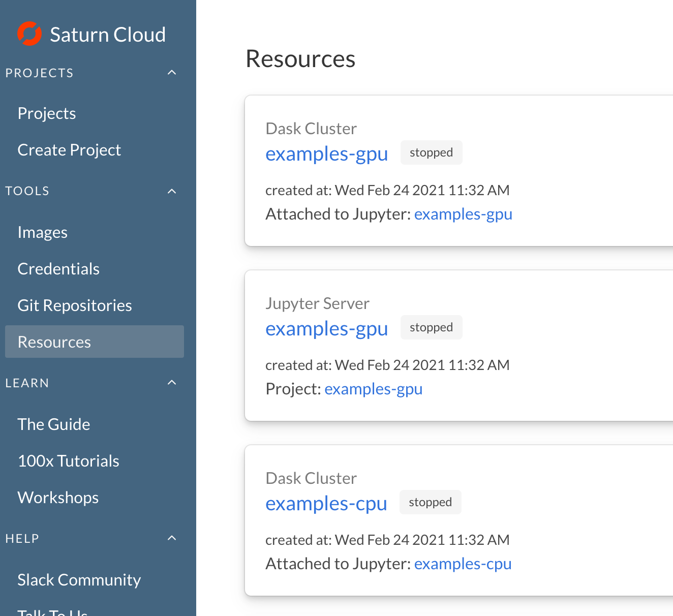This screenshot has width=673, height=616.
Task: Collapse the Projects section chevron
Action: (x=172, y=73)
